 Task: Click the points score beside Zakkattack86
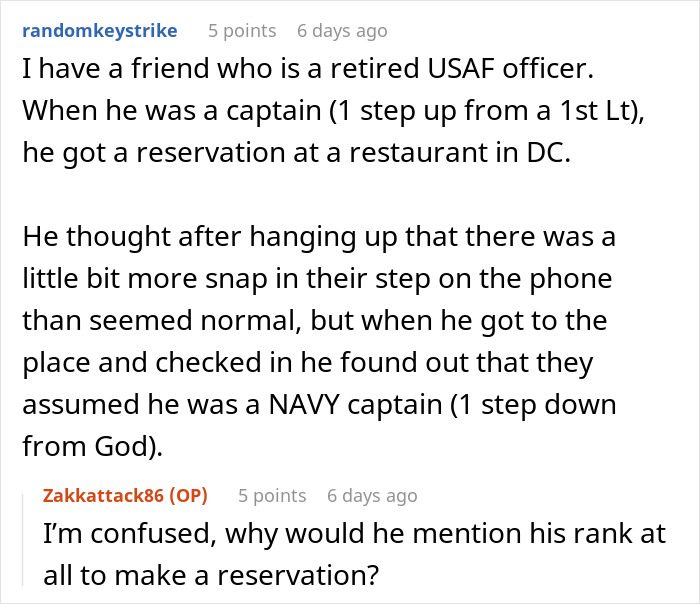[272, 495]
